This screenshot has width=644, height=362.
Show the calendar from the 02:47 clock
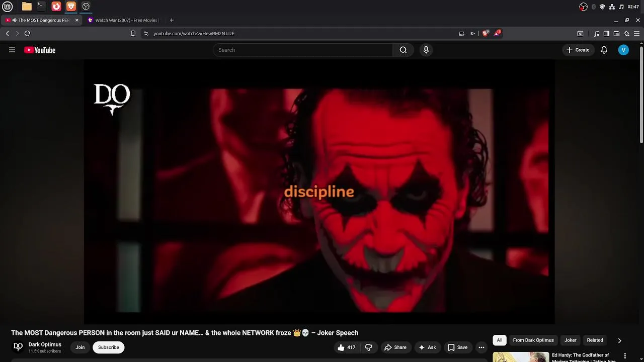633,7
